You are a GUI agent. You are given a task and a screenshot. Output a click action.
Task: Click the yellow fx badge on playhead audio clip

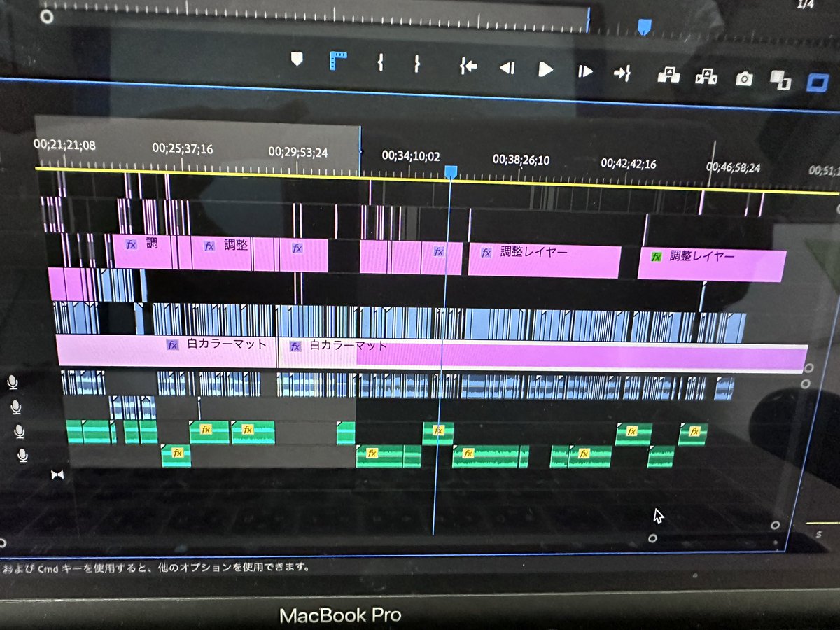click(x=438, y=430)
